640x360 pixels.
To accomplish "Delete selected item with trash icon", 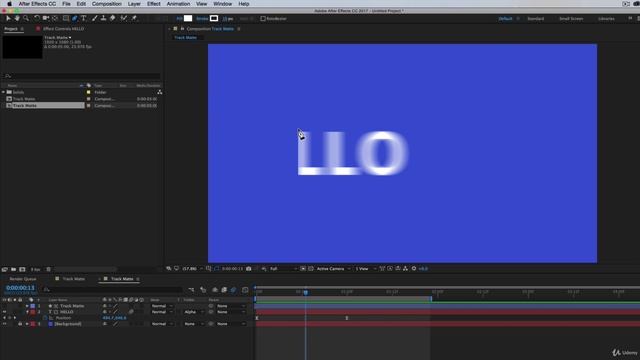I will click(x=49, y=269).
